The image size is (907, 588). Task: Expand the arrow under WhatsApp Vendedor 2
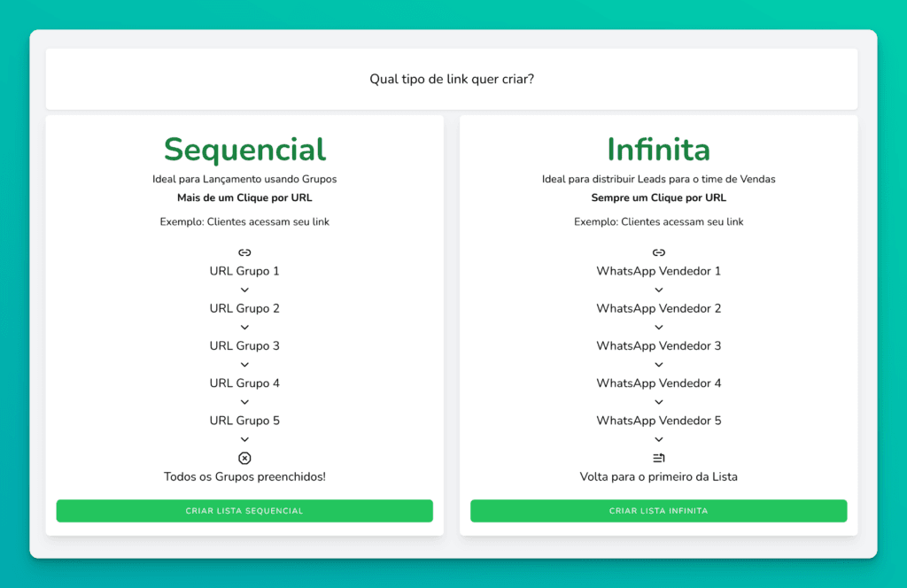(x=659, y=327)
